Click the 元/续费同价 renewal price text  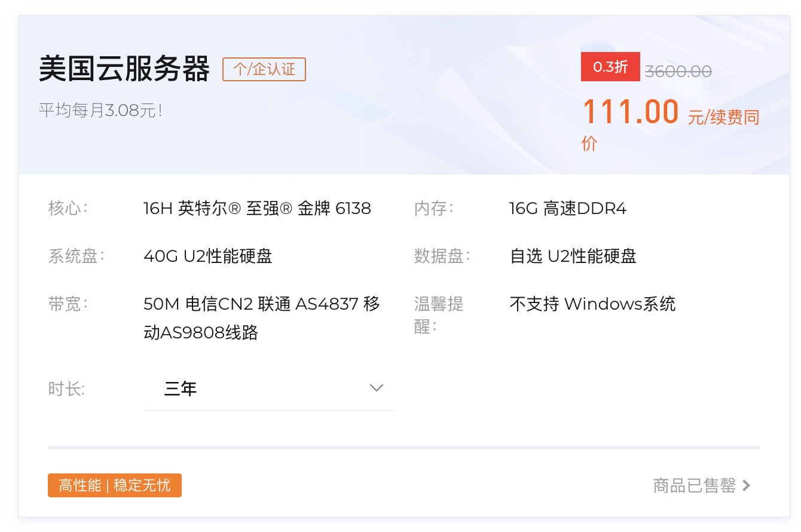pos(723,118)
